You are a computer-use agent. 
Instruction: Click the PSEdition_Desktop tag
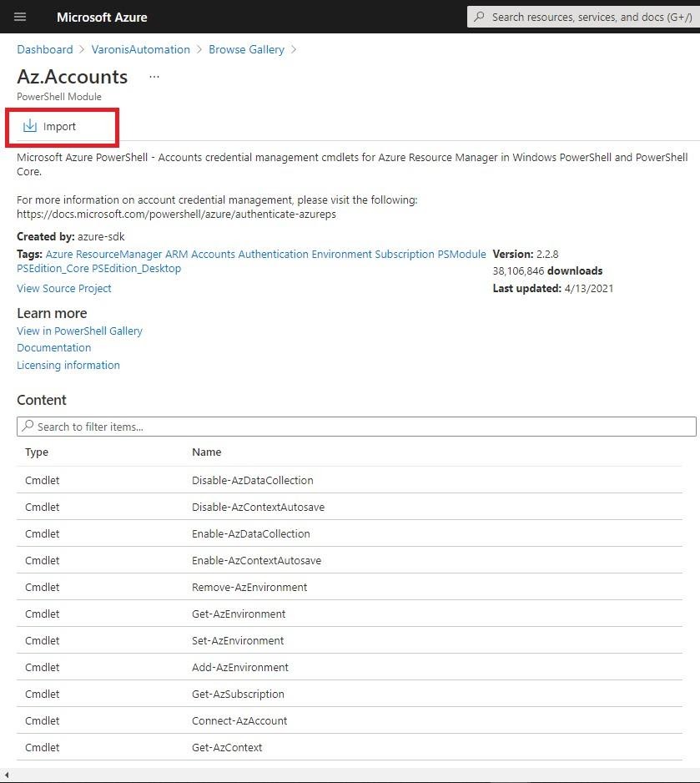pyautogui.click(x=136, y=269)
